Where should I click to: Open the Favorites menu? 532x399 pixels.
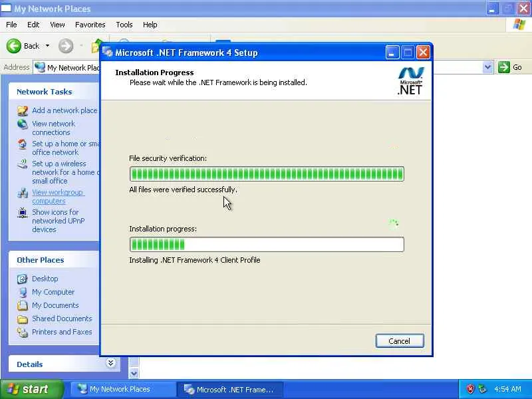pyautogui.click(x=90, y=25)
